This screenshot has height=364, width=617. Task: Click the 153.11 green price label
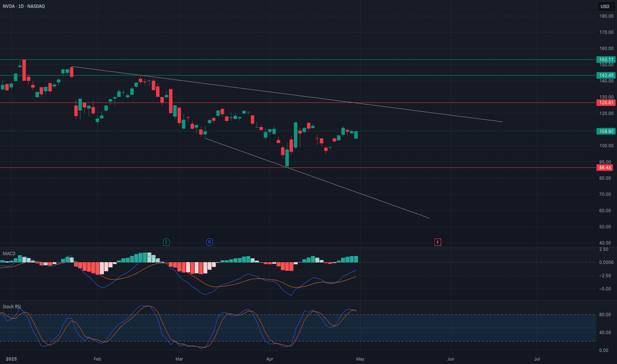[x=606, y=60]
